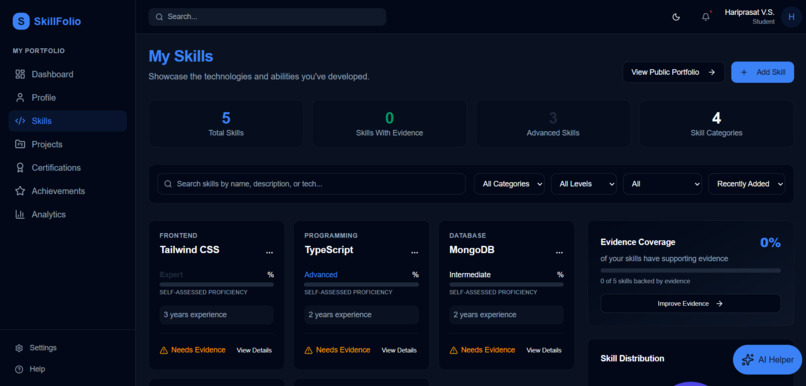The image size is (806, 386).
Task: Click Skills With Evidence stat card
Action: click(390, 124)
